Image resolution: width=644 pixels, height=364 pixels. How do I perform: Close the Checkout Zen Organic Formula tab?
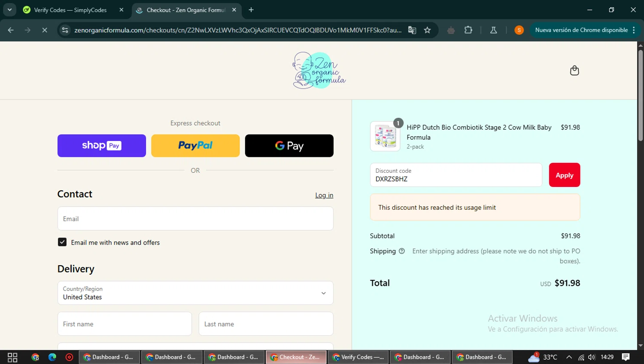234,10
